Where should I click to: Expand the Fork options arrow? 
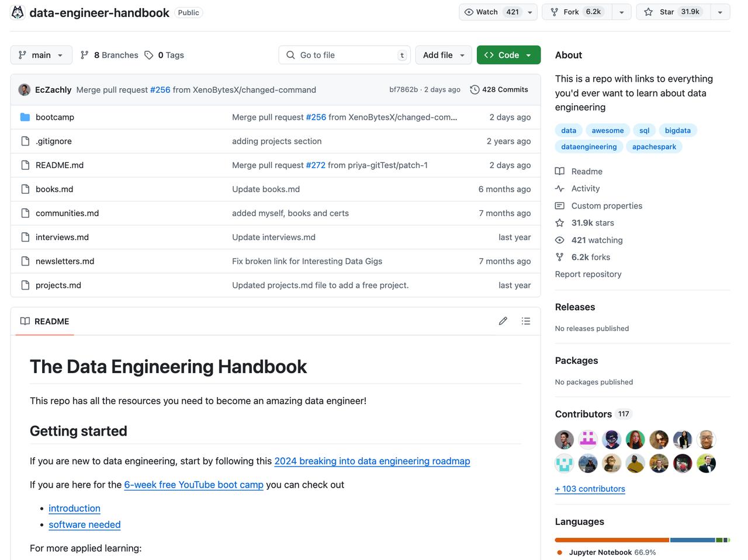tap(622, 12)
